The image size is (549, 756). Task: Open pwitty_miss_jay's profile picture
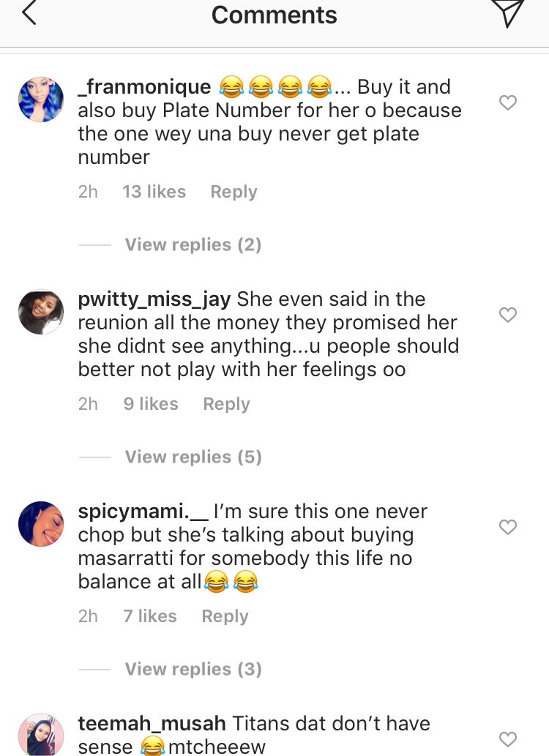[41, 312]
